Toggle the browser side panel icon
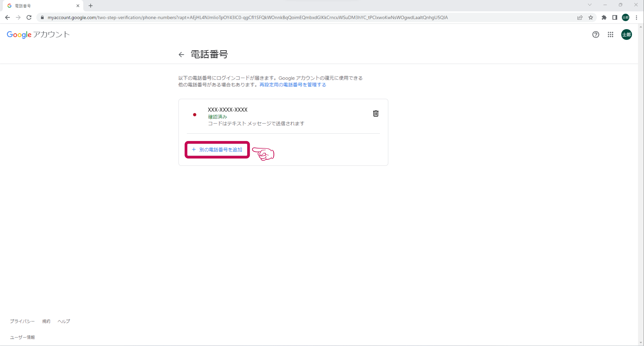Viewport: 644px width, 346px height. click(615, 17)
